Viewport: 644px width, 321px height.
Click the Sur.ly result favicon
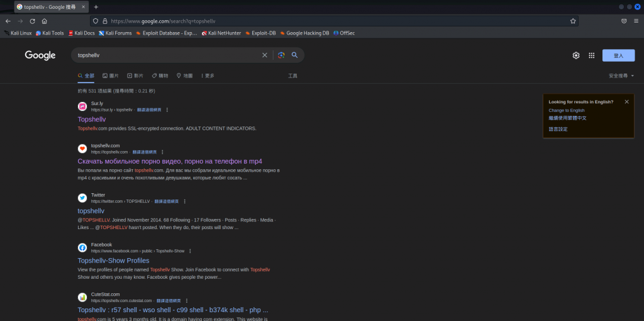click(x=82, y=106)
